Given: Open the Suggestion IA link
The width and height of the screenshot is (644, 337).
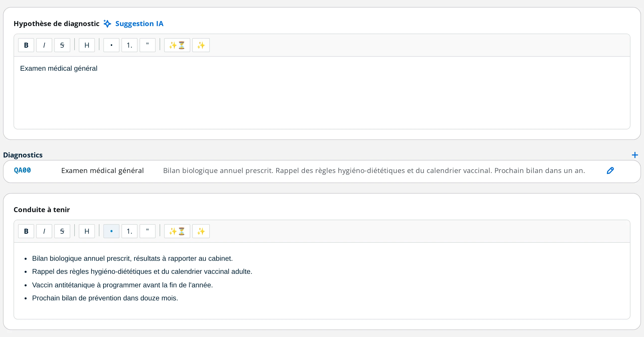Looking at the screenshot, I should click(139, 24).
